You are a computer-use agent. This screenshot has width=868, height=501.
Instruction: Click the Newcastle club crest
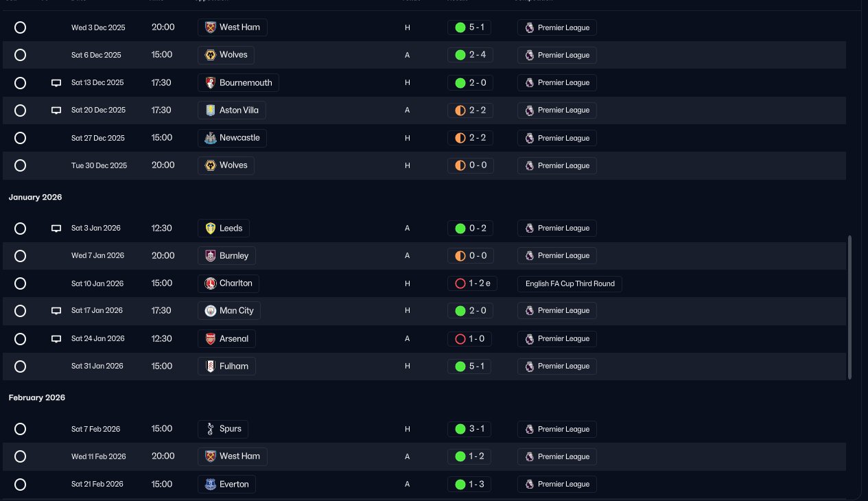click(x=211, y=138)
